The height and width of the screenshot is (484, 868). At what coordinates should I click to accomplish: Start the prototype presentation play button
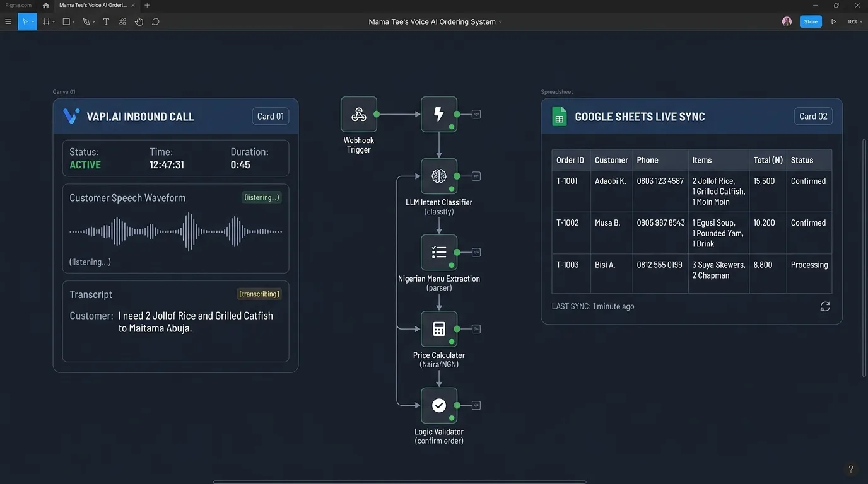[x=833, y=21]
